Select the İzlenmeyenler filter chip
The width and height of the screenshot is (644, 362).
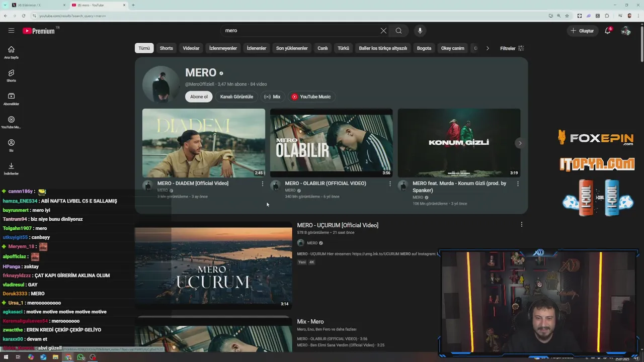point(223,48)
